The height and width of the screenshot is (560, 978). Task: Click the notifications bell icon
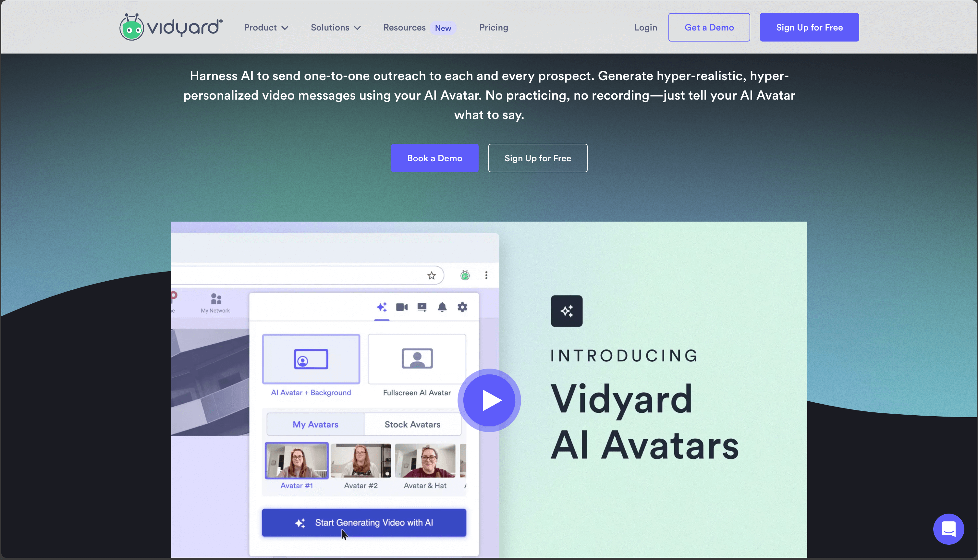[442, 307]
